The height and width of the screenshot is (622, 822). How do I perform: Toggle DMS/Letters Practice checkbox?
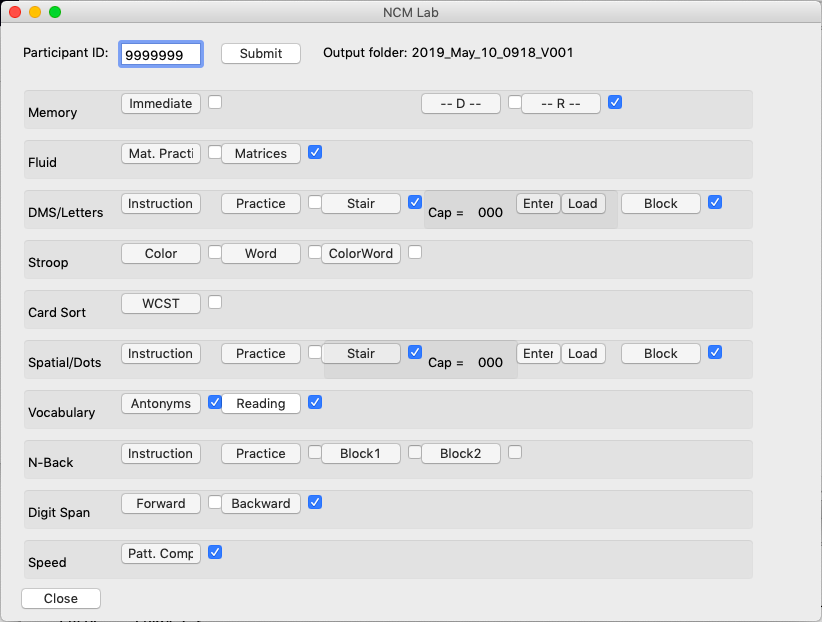pyautogui.click(x=315, y=202)
